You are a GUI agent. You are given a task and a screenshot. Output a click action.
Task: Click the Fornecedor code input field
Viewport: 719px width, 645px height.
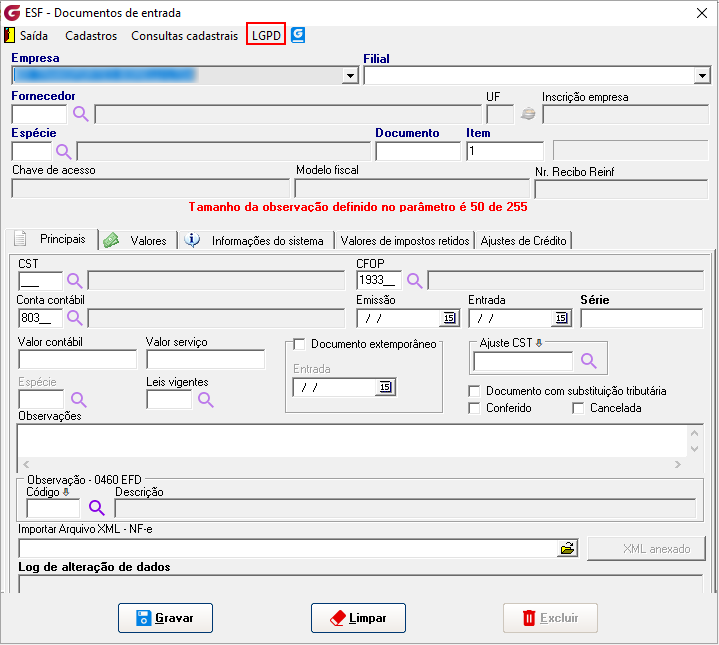39,114
